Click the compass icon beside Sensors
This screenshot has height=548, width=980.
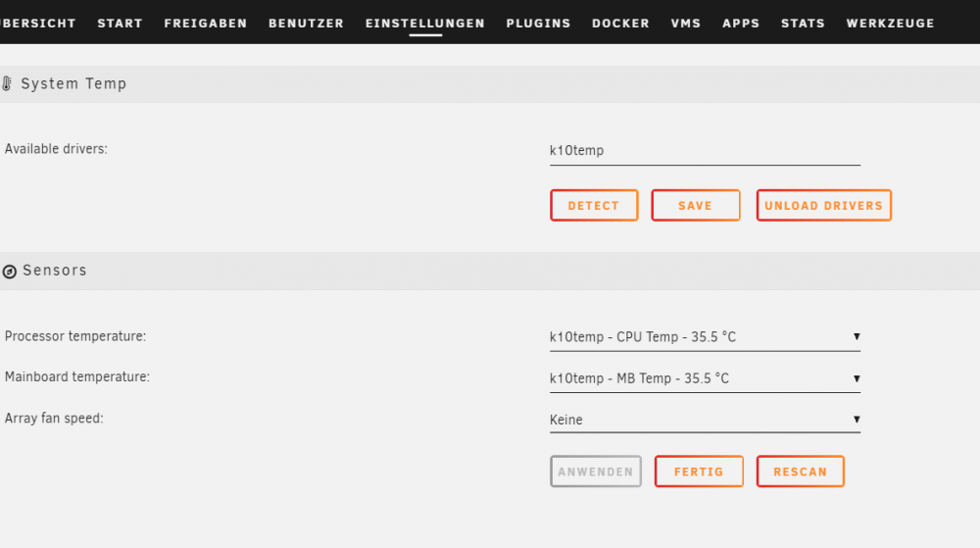(10, 272)
